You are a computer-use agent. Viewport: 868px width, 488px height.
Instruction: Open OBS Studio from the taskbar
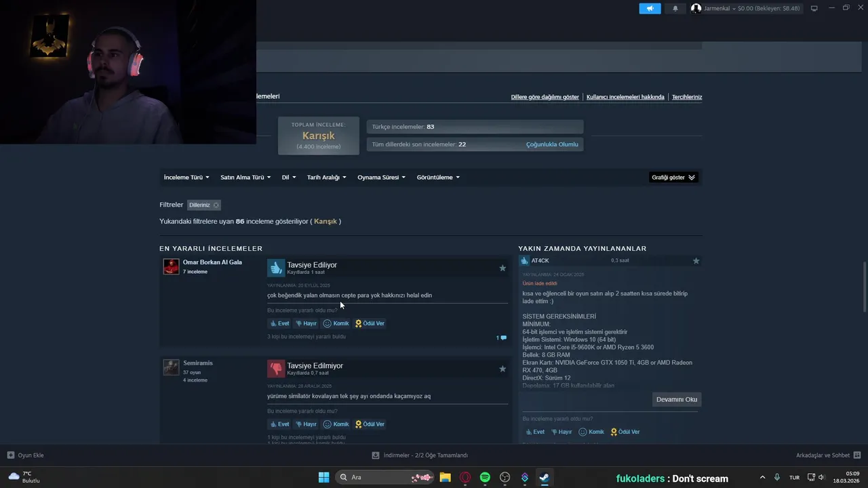pos(505,477)
